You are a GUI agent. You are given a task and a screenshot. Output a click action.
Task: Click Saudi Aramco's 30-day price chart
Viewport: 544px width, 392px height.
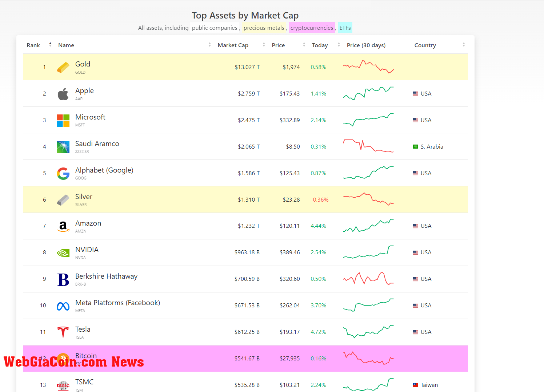[x=368, y=146]
